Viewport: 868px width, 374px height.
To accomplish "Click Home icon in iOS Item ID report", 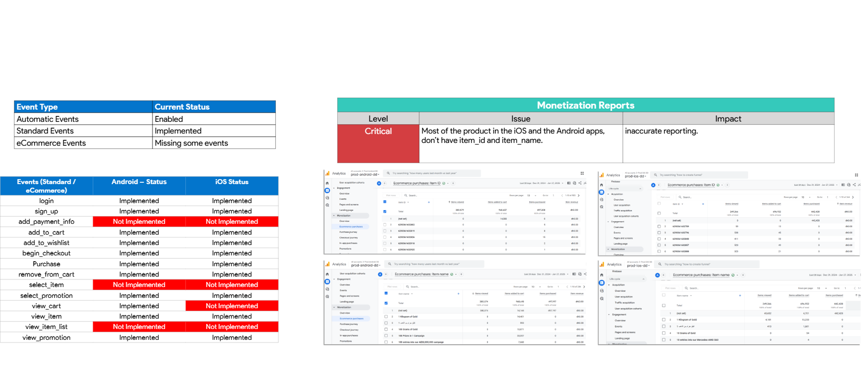I will click(601, 185).
